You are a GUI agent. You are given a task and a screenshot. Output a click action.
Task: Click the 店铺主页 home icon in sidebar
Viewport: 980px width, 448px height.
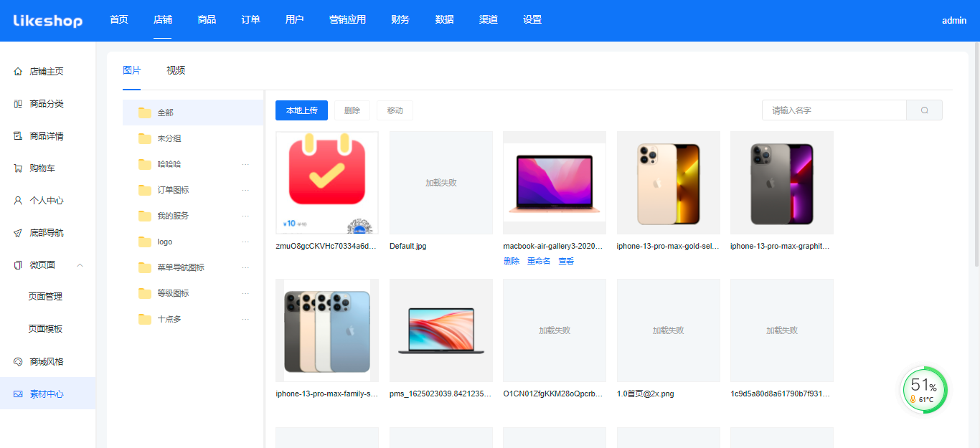click(x=18, y=72)
